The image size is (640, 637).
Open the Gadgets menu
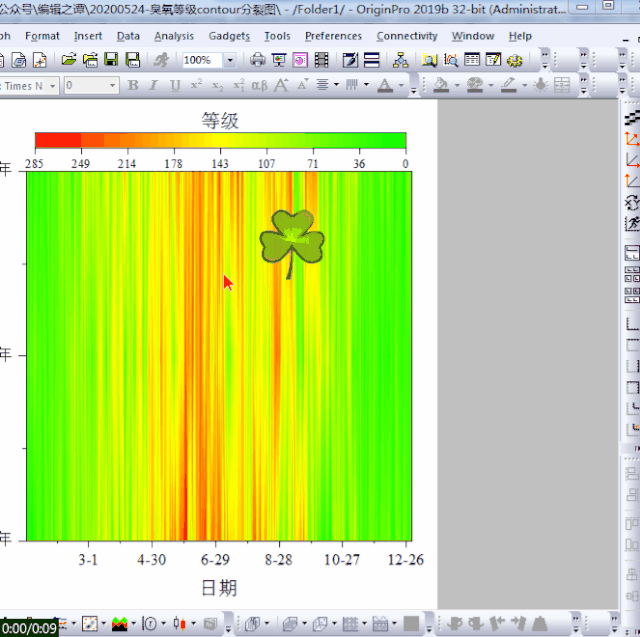point(229,36)
